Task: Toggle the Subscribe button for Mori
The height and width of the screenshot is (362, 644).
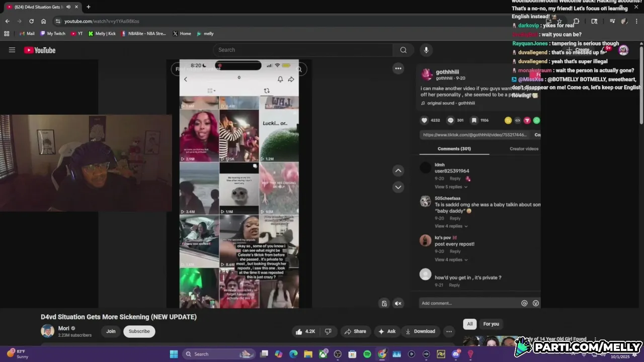Action: click(139, 331)
